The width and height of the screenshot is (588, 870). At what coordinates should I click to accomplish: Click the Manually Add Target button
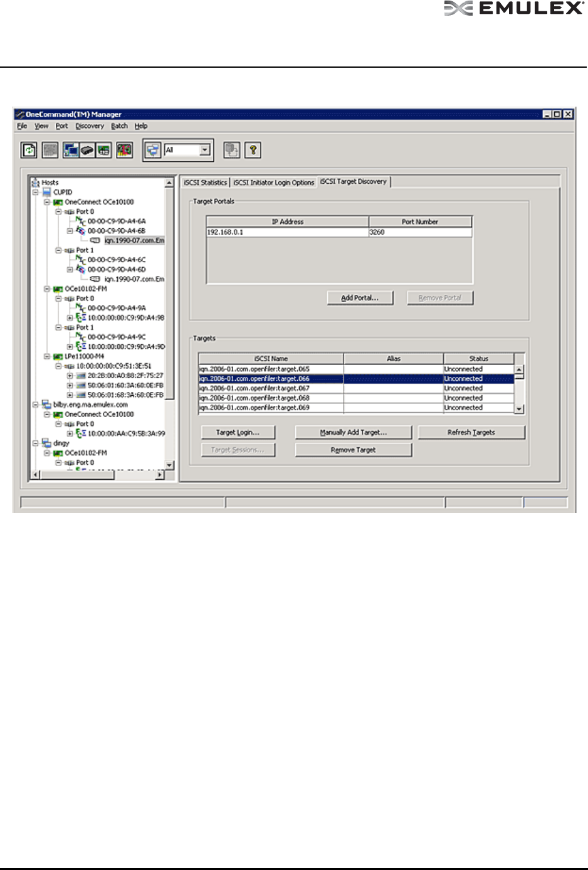pyautogui.click(x=354, y=432)
